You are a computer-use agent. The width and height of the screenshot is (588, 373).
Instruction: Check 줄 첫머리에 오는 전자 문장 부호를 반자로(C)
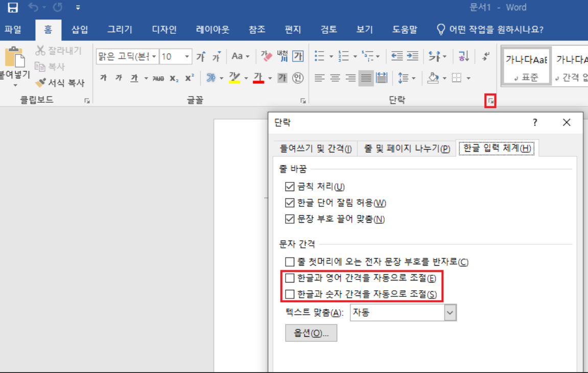(290, 262)
